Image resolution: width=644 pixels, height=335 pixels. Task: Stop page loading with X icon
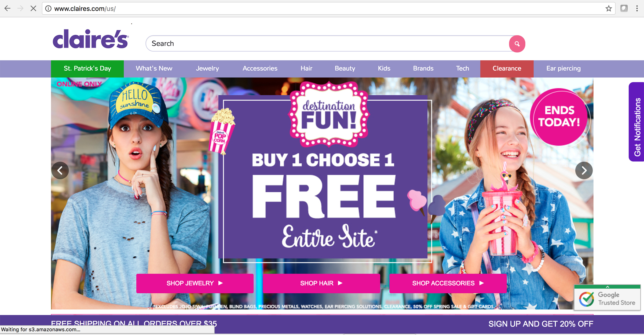click(33, 8)
